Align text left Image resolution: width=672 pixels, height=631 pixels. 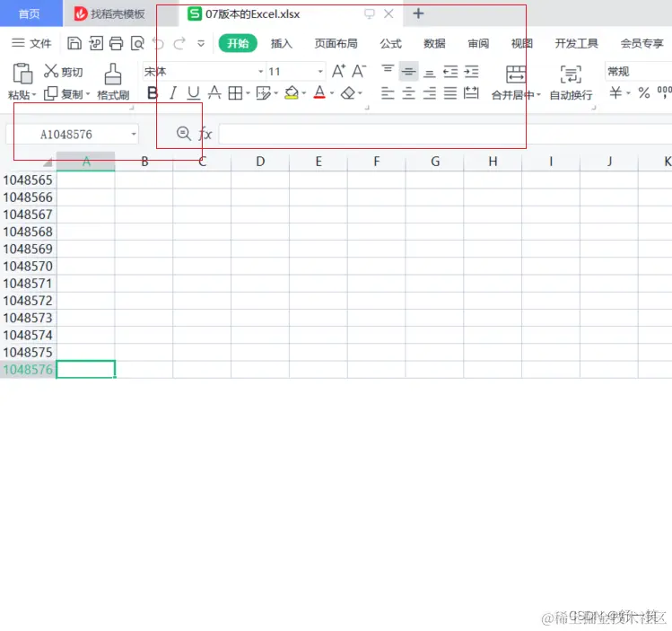(388, 93)
